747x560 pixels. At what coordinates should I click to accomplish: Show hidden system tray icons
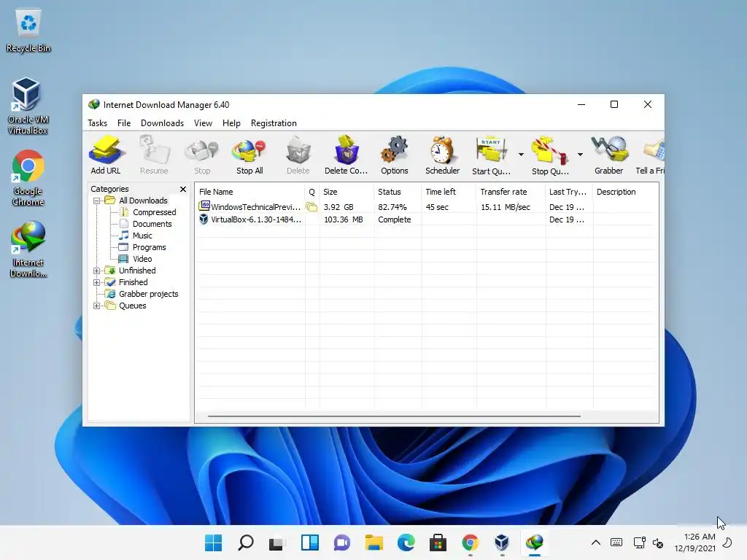point(595,542)
